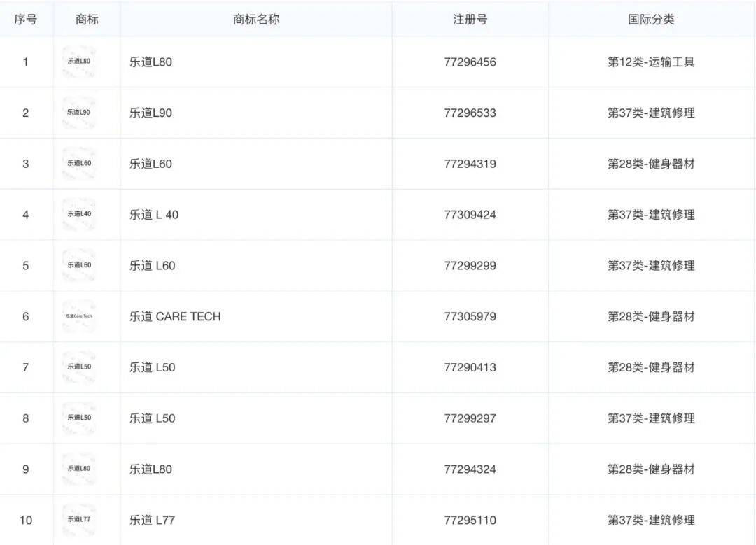
Task: Click sequence number 10
Action: 26,520
